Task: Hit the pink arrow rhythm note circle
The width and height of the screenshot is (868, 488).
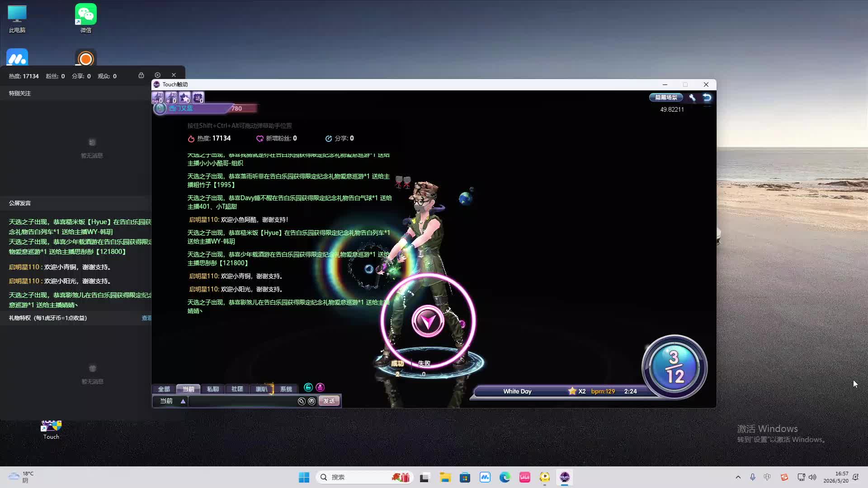Action: tap(428, 321)
